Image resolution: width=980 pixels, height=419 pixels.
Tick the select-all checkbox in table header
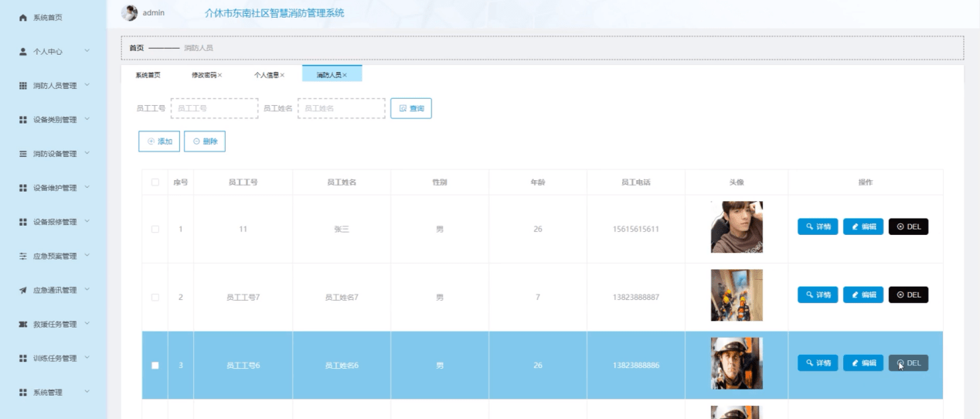pos(155,182)
